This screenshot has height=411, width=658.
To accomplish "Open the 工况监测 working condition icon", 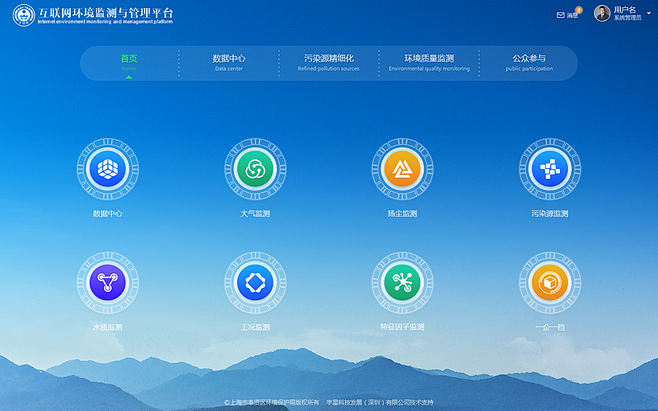I will pos(254,282).
